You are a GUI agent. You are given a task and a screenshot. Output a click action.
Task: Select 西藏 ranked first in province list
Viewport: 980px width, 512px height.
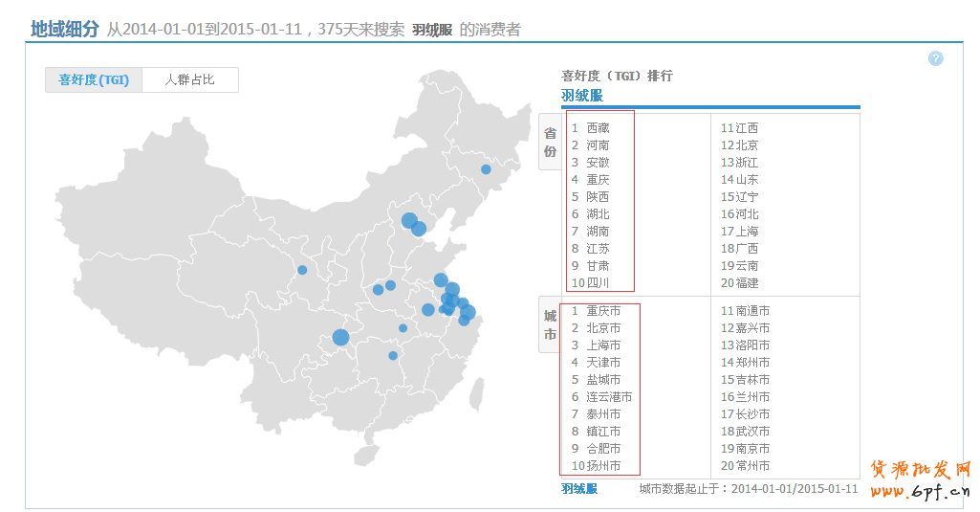coord(598,128)
